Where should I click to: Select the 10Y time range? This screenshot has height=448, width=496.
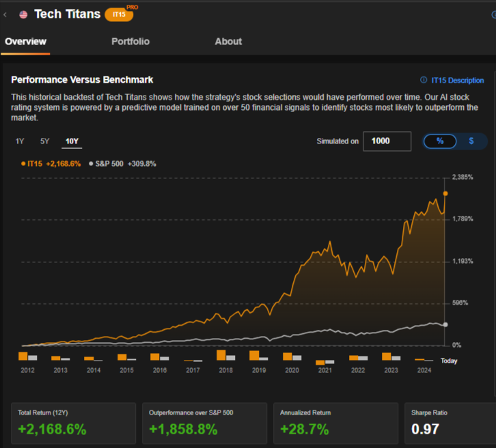point(72,141)
